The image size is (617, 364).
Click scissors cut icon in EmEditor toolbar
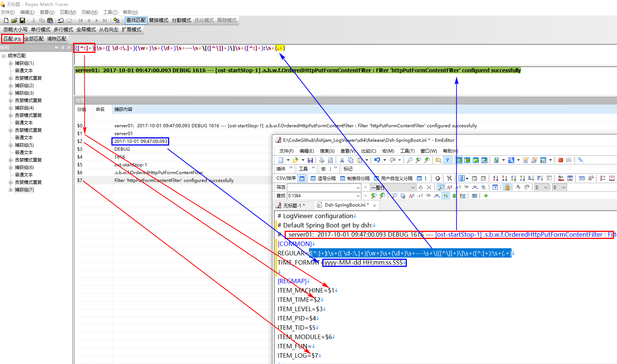tap(342, 160)
